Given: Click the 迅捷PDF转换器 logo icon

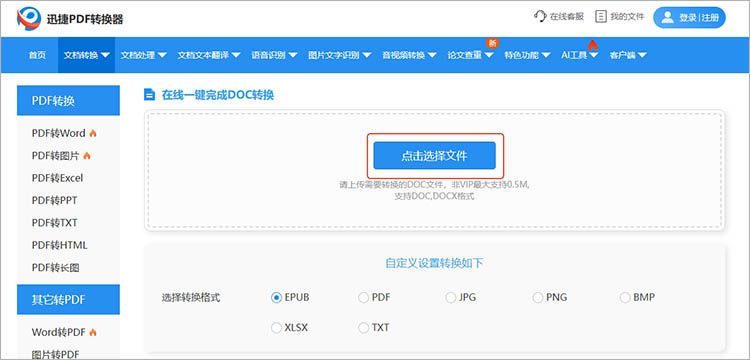Looking at the screenshot, I should [x=29, y=19].
